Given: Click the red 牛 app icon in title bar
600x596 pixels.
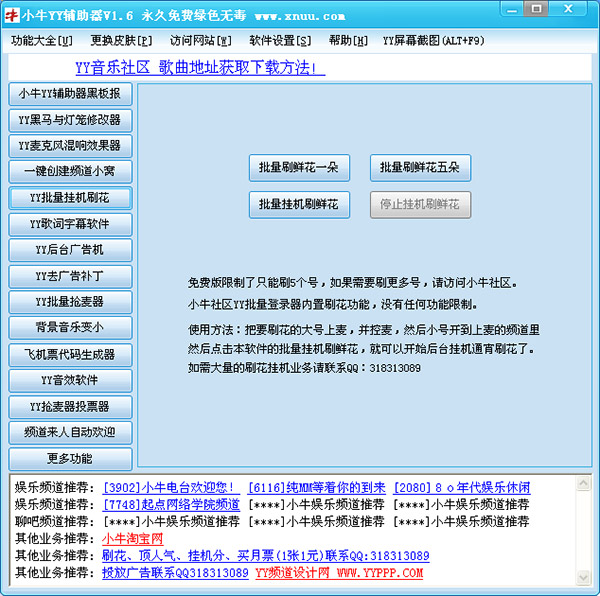Looking at the screenshot, I should pos(11,15).
